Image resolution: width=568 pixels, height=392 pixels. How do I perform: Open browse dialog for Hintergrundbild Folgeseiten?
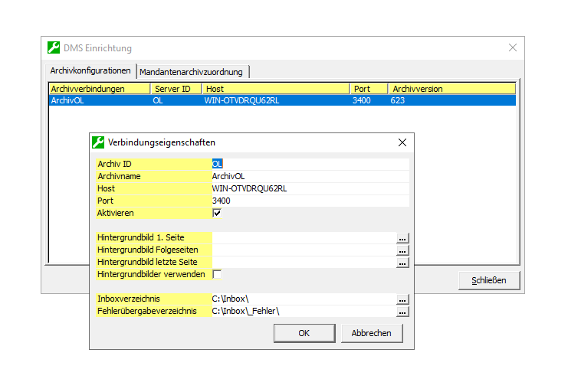coord(402,250)
